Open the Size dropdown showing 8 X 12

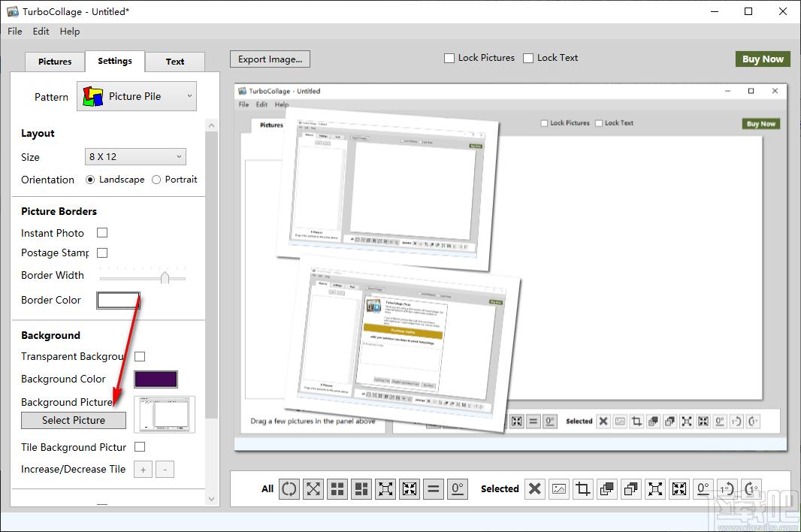(x=135, y=157)
